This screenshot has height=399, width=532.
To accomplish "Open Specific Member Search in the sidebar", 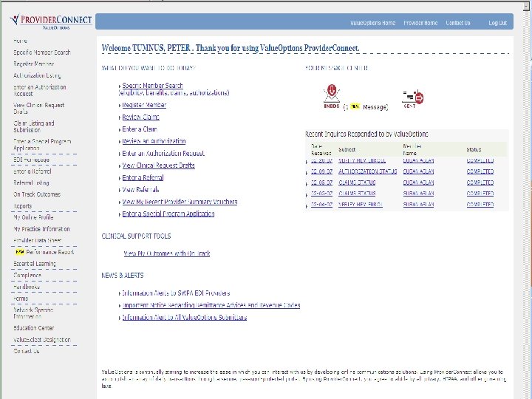I will click(x=42, y=52).
